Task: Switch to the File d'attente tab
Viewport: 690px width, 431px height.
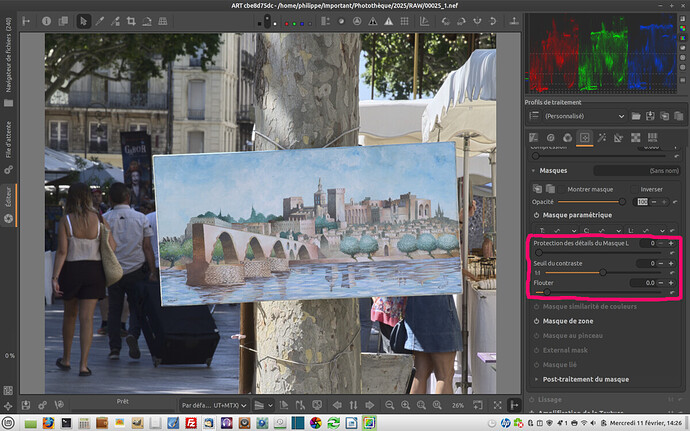Action: tap(11, 139)
